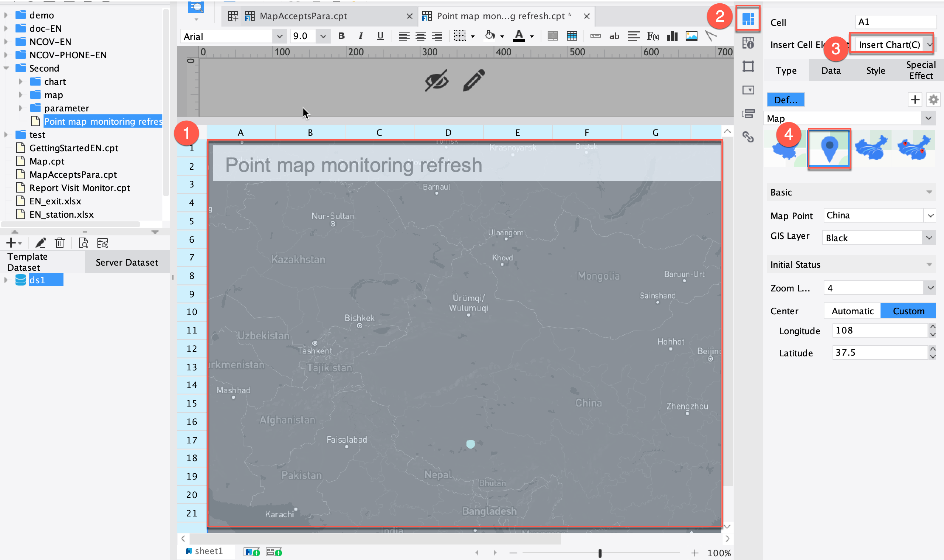The width and height of the screenshot is (944, 560).
Task: Click the pencil edit icon in parameter pane
Action: click(x=474, y=80)
